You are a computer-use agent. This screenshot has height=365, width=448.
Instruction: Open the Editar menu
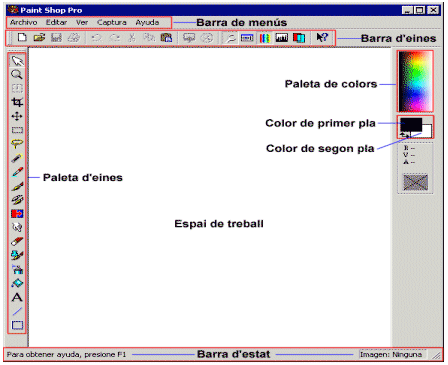click(56, 22)
